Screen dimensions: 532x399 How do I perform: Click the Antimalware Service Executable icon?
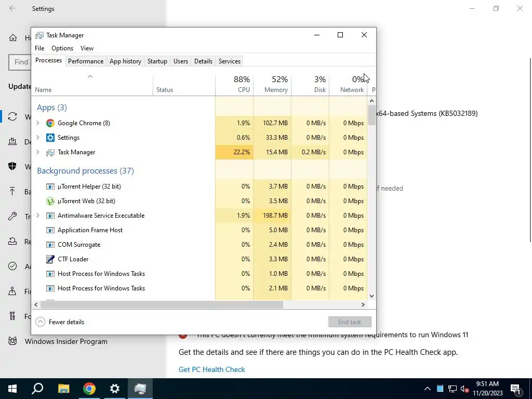(x=50, y=216)
